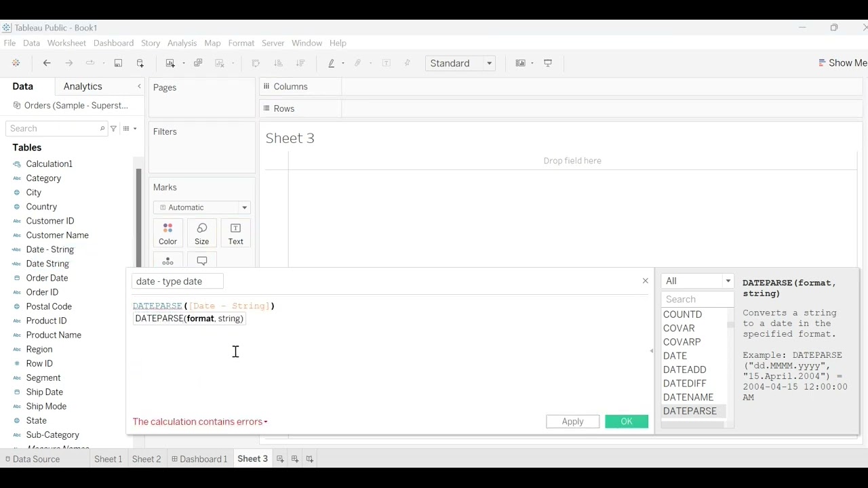Select the COUNTD function in list
The width and height of the screenshot is (868, 488).
tap(683, 314)
